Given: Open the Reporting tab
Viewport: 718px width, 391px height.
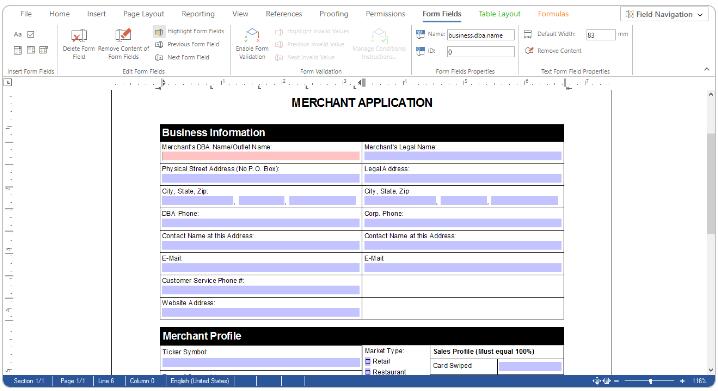Looking at the screenshot, I should click(198, 14).
